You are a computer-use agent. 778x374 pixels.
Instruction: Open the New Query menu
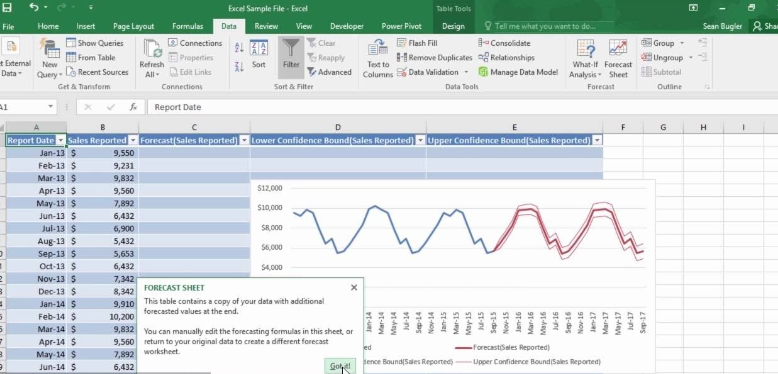coord(49,58)
